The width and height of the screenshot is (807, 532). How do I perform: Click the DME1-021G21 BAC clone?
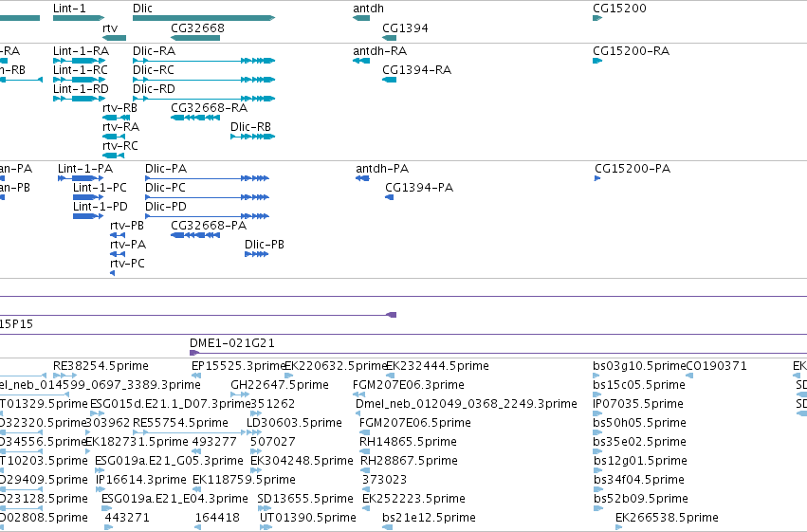[x=498, y=353]
